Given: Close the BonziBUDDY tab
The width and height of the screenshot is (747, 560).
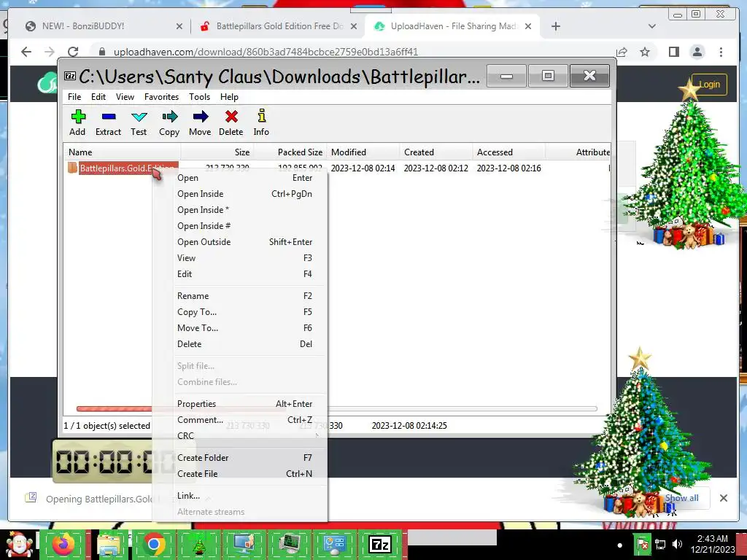Looking at the screenshot, I should [x=179, y=26].
